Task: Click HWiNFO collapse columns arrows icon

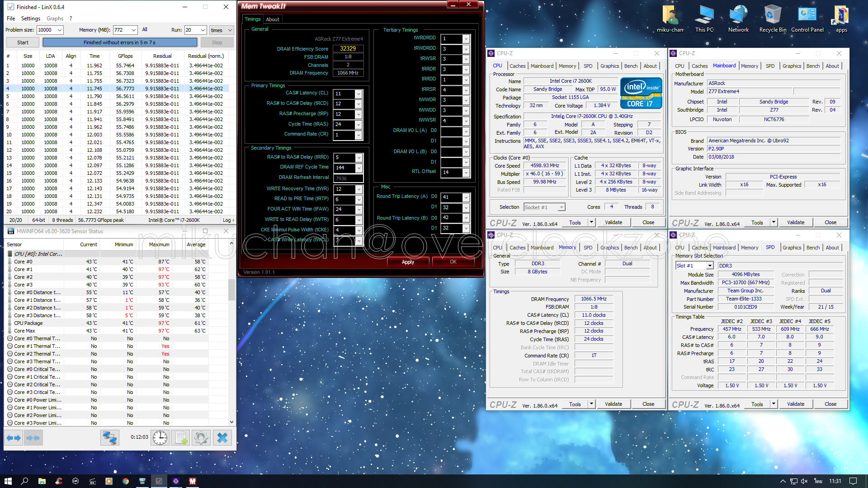Action: 33,437
